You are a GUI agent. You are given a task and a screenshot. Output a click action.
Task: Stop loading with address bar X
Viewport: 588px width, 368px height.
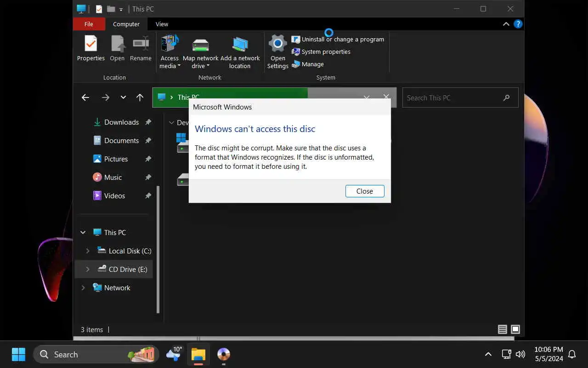click(386, 98)
